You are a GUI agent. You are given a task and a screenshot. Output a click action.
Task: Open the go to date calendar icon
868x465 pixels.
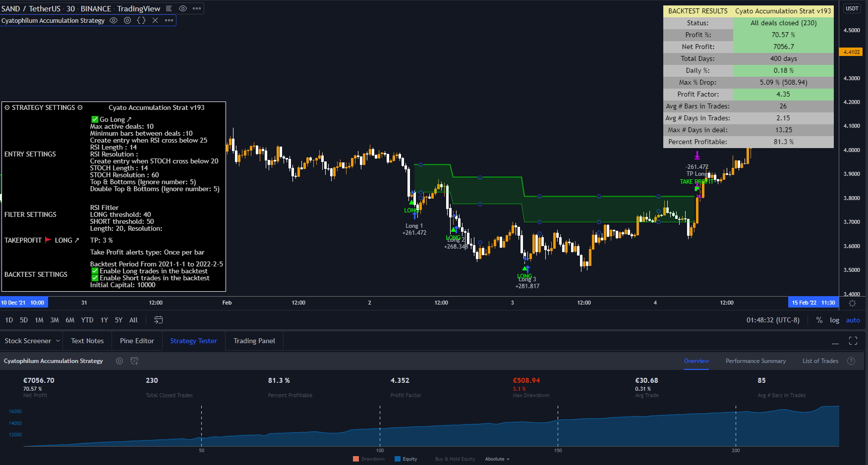point(159,320)
